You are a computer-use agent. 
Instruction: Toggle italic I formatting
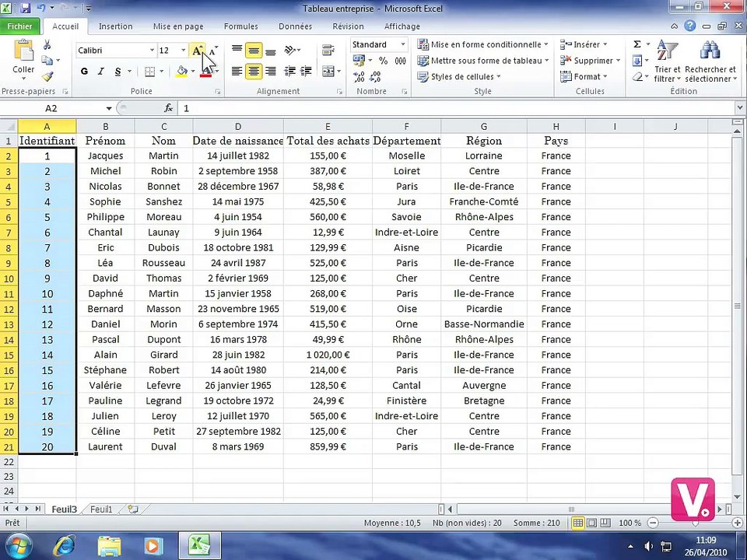101,72
